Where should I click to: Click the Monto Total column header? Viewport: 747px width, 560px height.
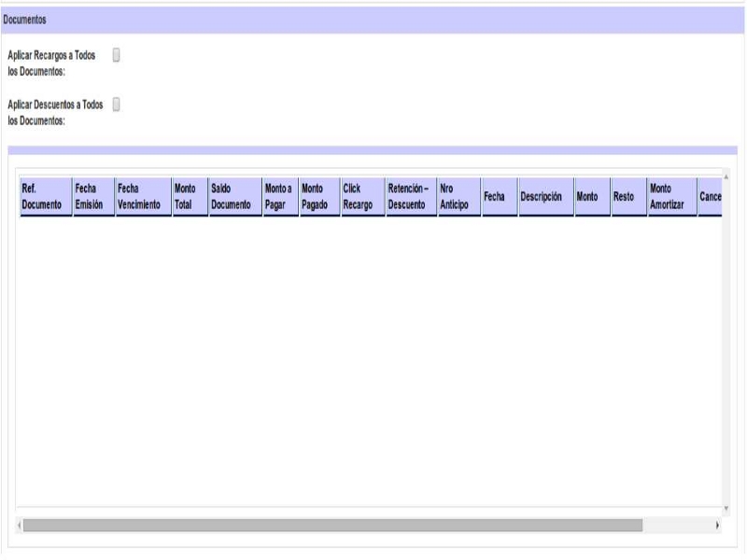(x=189, y=197)
